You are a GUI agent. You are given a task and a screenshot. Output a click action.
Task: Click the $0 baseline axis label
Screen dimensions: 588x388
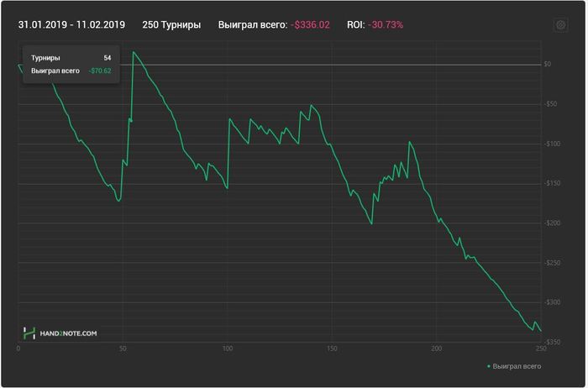point(548,64)
